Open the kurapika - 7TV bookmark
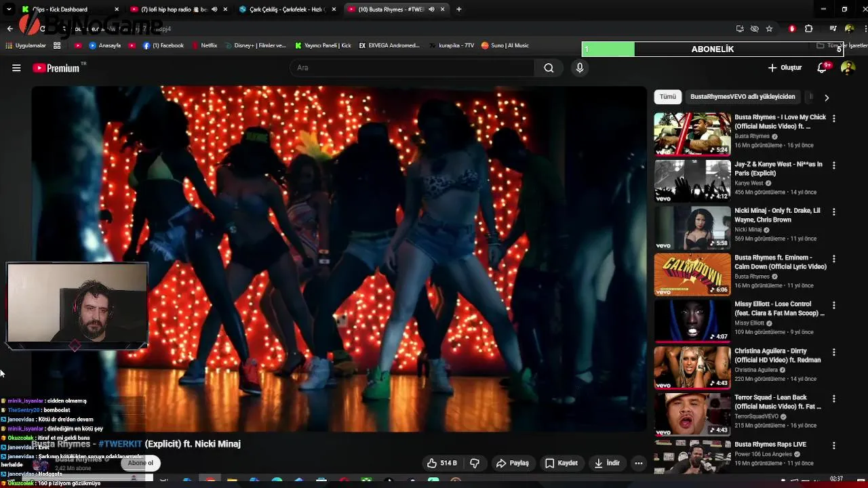The height and width of the screenshot is (488, 868). [452, 45]
